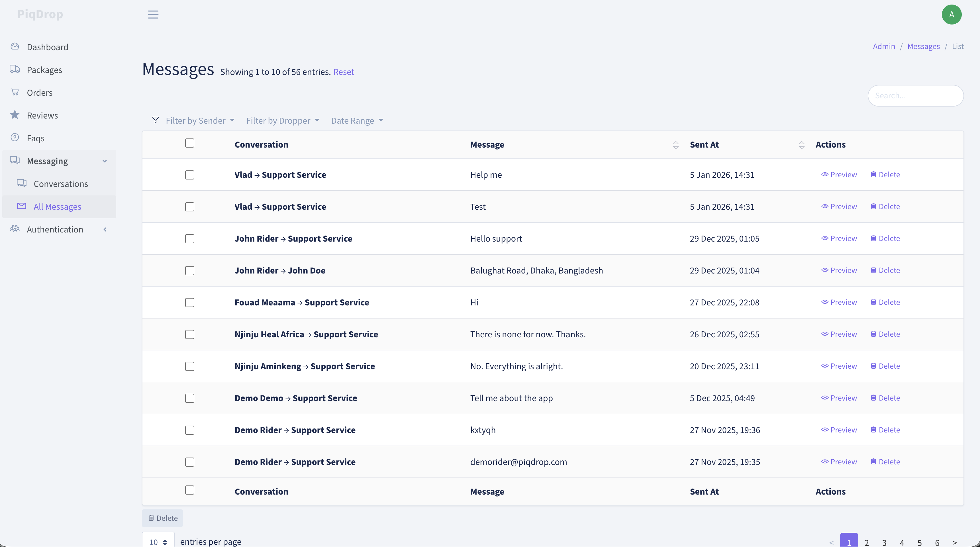This screenshot has width=980, height=547.
Task: Toggle the select-all checkbox in table header
Action: (189, 143)
